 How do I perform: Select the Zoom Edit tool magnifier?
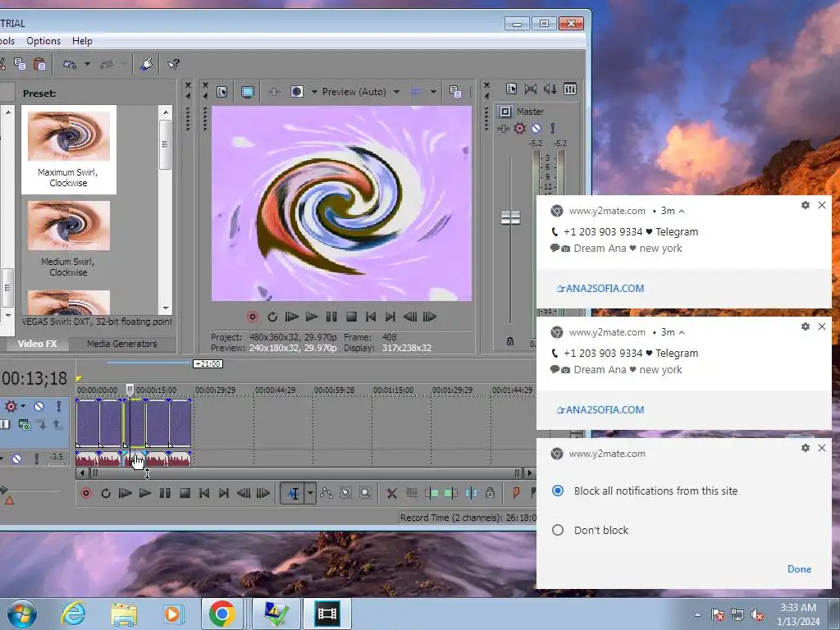click(365, 493)
